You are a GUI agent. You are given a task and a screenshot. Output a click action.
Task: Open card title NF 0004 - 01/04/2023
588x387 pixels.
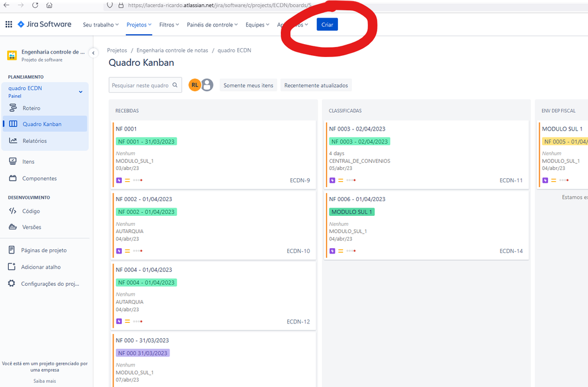click(x=144, y=270)
